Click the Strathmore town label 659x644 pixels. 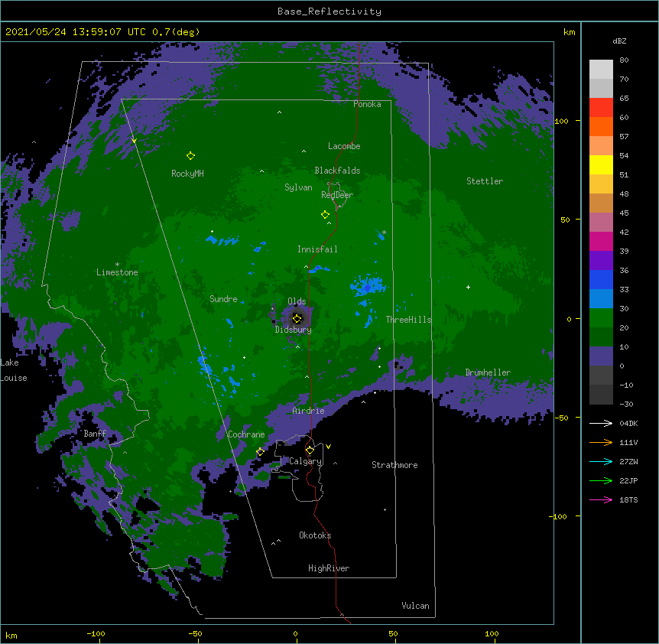394,465
